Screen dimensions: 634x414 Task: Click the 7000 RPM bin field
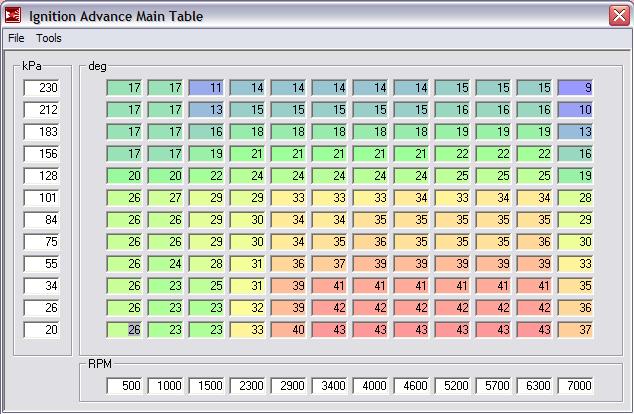click(575, 385)
